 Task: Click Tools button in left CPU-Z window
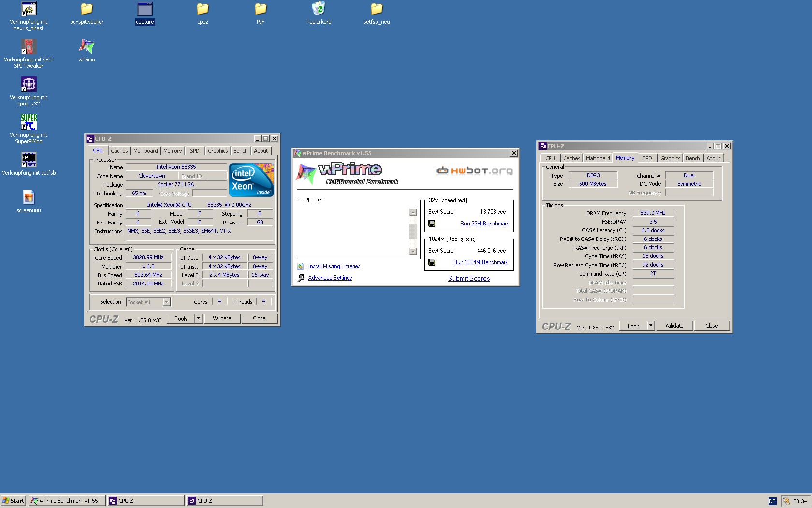click(181, 318)
